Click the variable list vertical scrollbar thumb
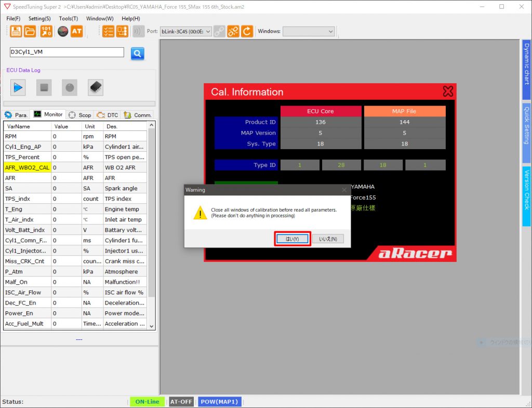Viewport: 532px width, 408px height. [152, 213]
